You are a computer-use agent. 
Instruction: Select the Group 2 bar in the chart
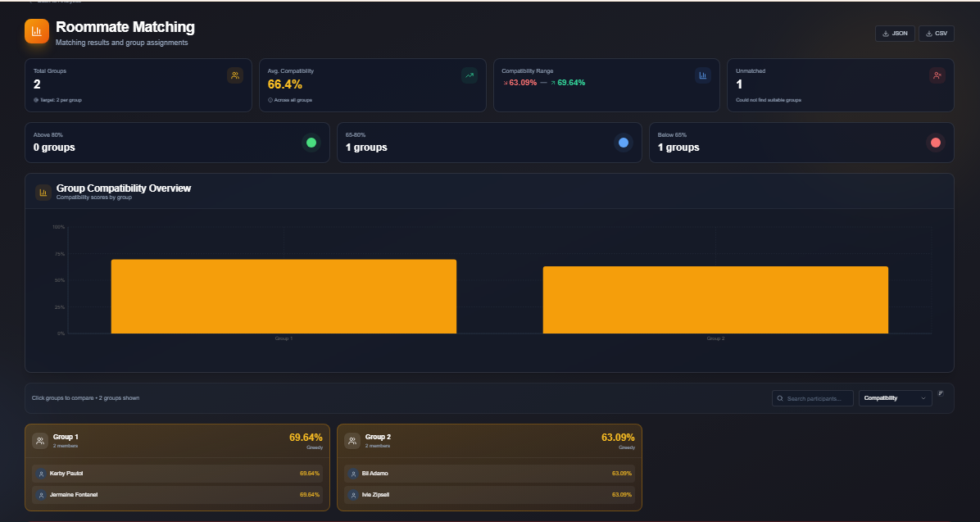[x=715, y=300]
